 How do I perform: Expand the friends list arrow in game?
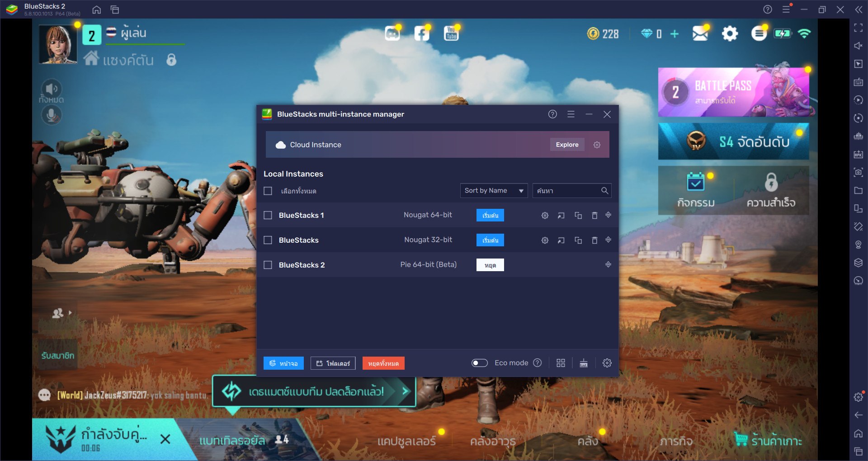point(70,312)
